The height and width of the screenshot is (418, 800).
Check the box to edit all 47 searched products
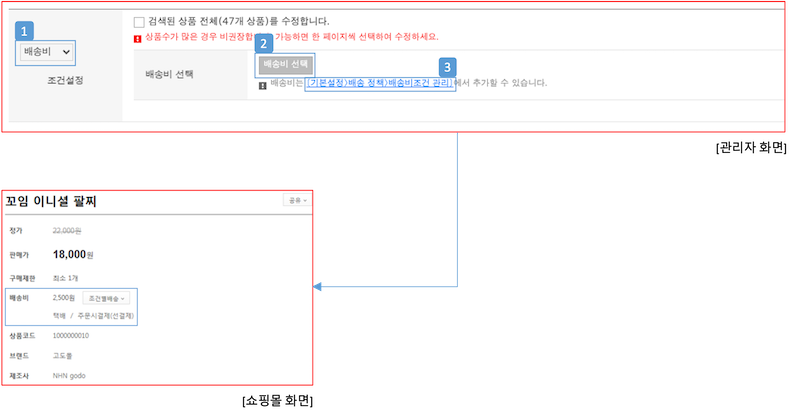click(140, 21)
